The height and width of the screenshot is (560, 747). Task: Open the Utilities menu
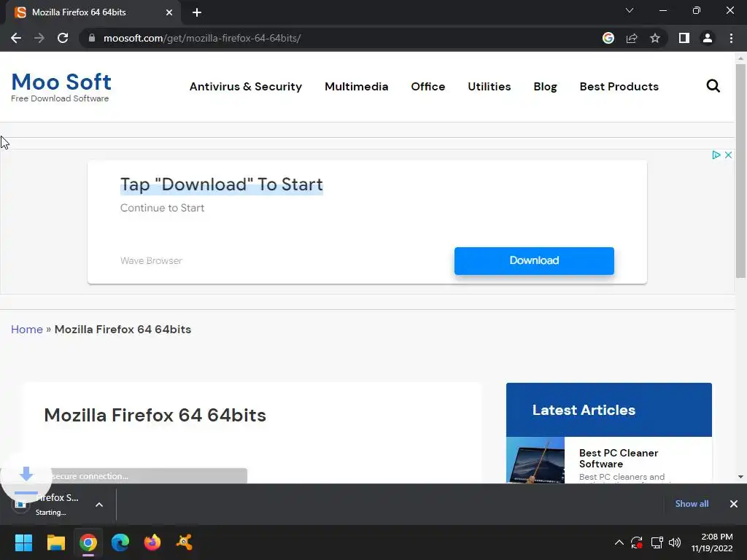pyautogui.click(x=489, y=87)
